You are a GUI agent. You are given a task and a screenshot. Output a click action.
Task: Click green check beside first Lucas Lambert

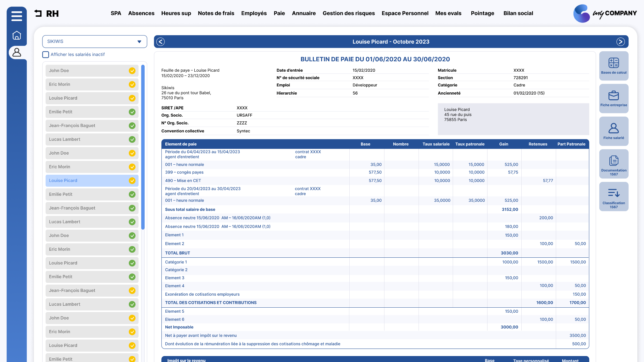[x=132, y=139]
